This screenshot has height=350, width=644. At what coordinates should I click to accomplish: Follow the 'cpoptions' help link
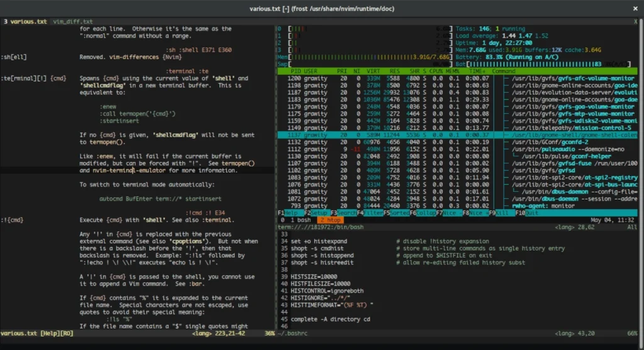(189, 242)
